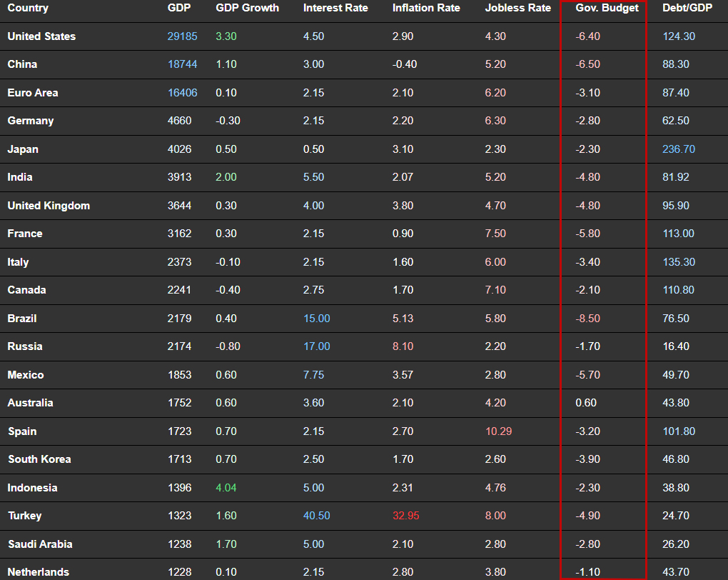This screenshot has height=580, width=728.
Task: Click the Interest Rate column header
Action: tap(335, 8)
